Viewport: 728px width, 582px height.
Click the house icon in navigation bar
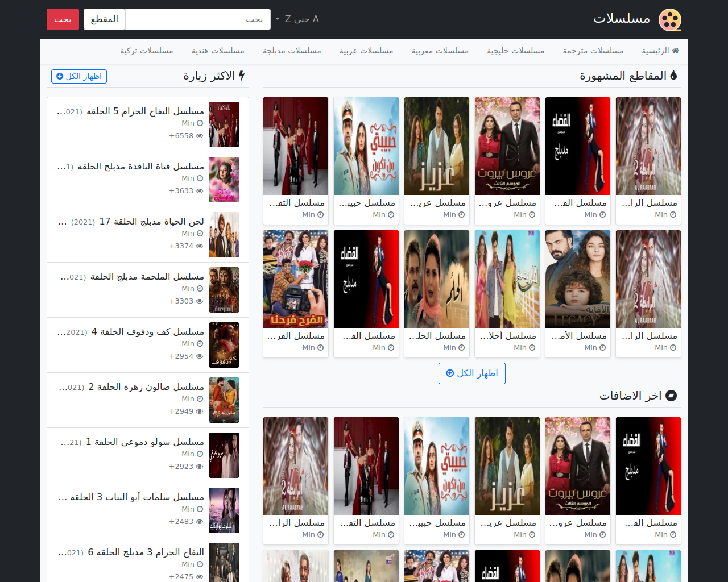(675, 51)
